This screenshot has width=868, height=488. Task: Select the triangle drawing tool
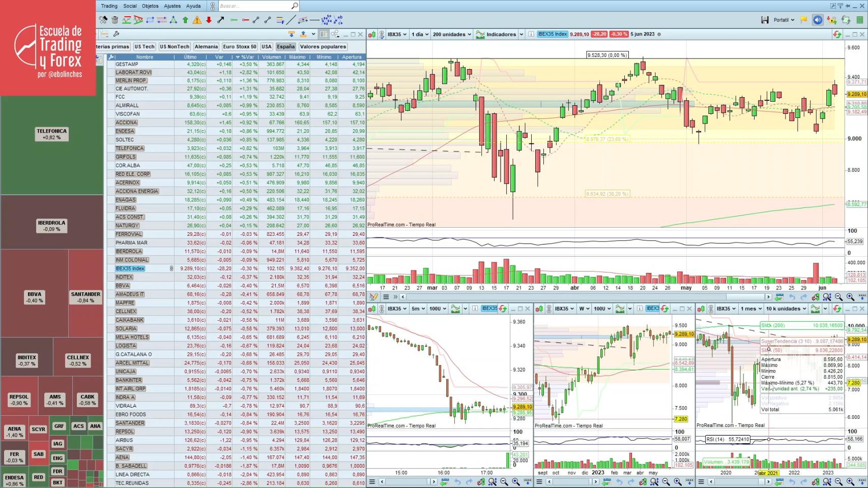coord(173,20)
